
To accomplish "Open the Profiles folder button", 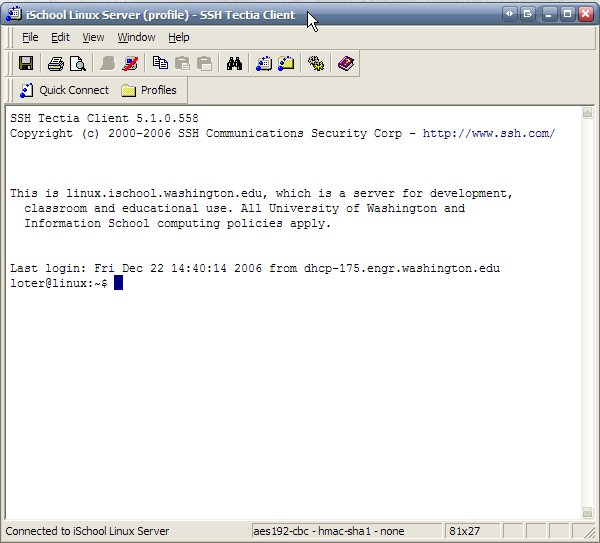I will [149, 90].
